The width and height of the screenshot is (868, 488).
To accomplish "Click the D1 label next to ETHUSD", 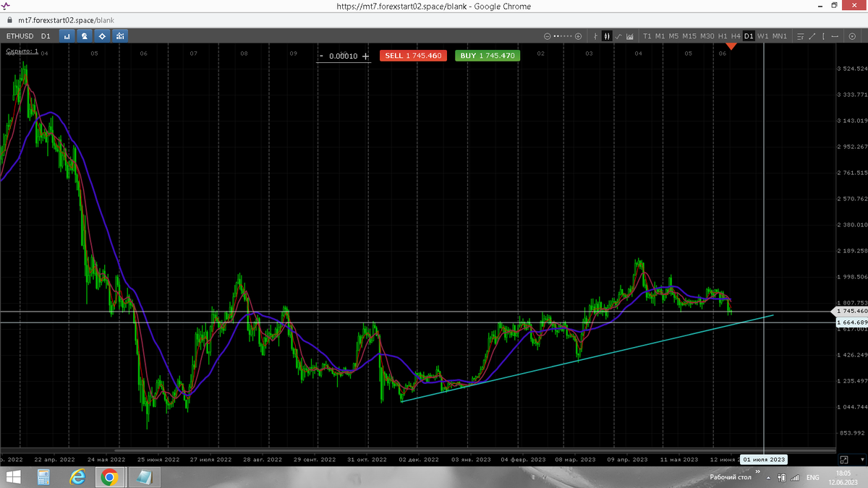I will [46, 35].
